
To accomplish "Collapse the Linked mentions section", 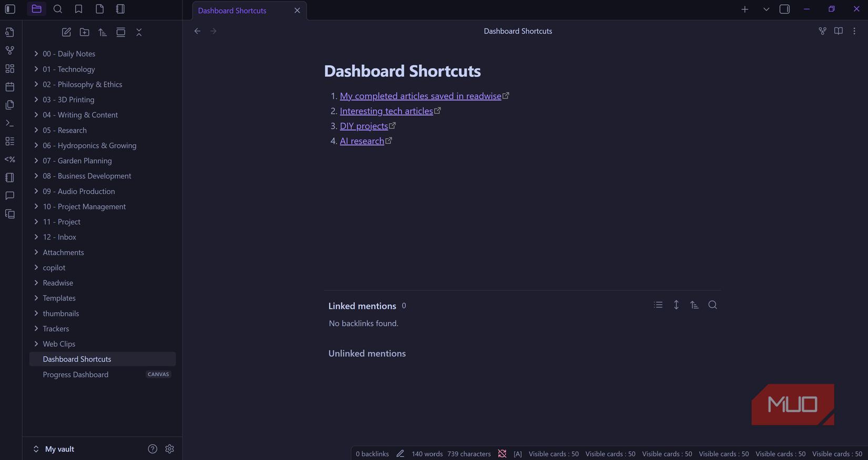I will pyautogui.click(x=362, y=306).
